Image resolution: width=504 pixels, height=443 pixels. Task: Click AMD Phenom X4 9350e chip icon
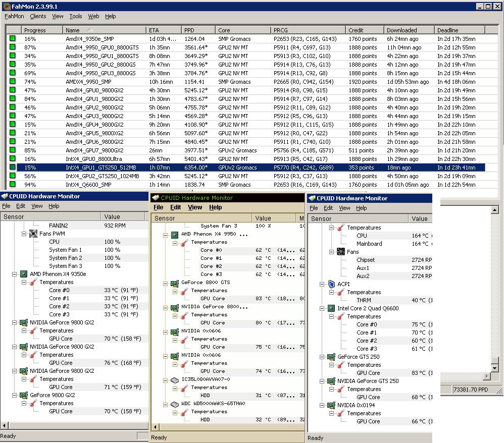pyautogui.click(x=23, y=274)
